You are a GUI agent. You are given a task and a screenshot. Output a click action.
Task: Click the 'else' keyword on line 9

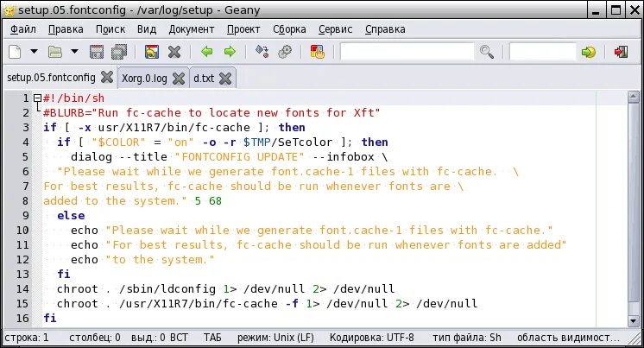71,216
